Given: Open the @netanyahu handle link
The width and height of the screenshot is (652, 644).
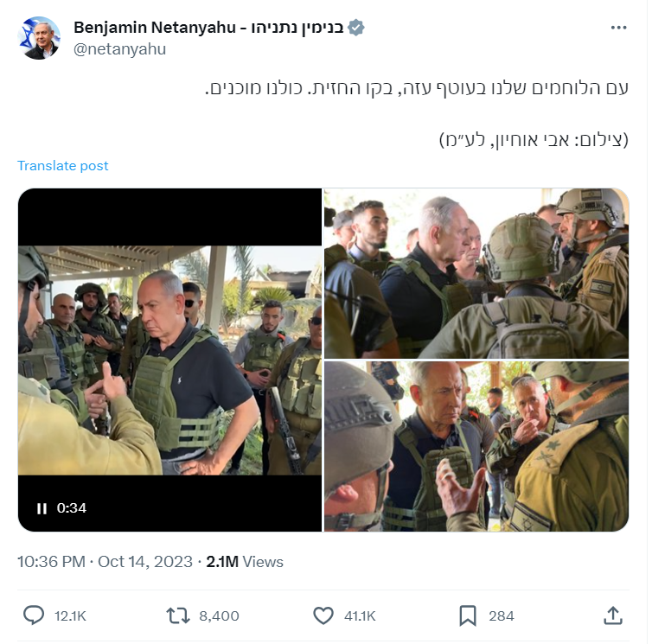Looking at the screenshot, I should point(119,49).
